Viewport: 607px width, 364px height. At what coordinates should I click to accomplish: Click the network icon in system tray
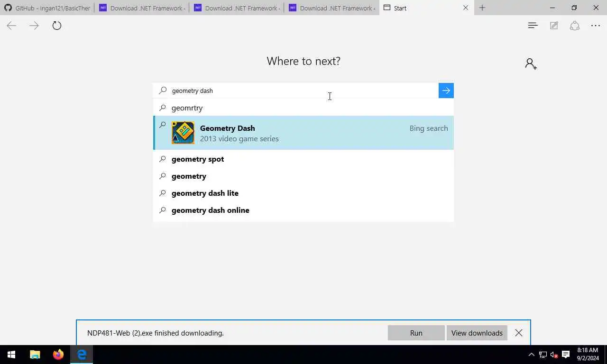(543, 355)
